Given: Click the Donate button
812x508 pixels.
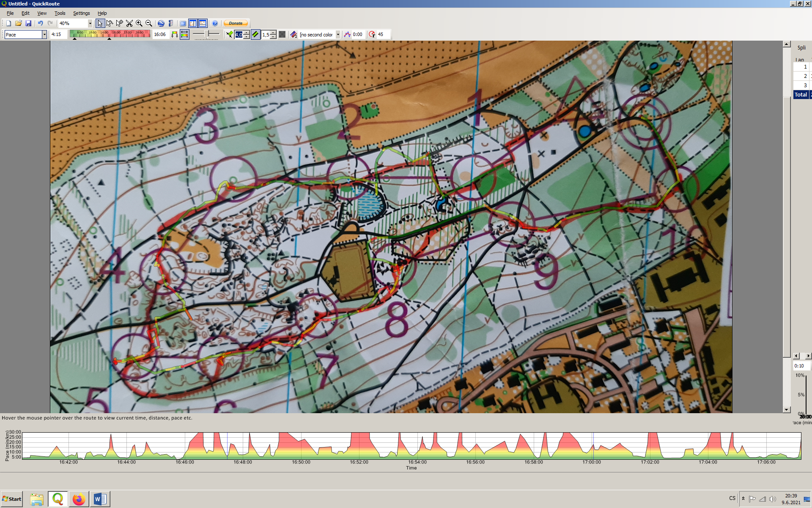Looking at the screenshot, I should tap(236, 23).
